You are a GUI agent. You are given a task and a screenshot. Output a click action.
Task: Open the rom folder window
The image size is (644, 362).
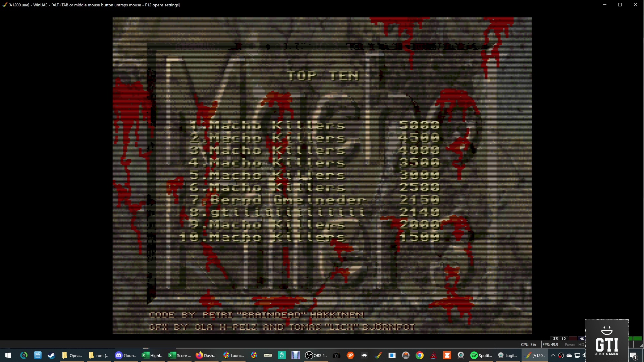click(x=99, y=355)
